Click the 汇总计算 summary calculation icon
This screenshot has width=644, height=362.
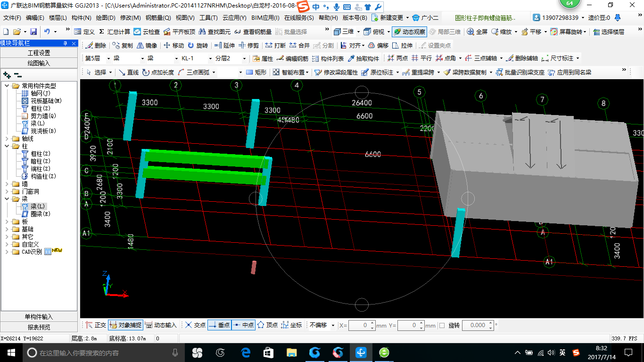pos(115,32)
